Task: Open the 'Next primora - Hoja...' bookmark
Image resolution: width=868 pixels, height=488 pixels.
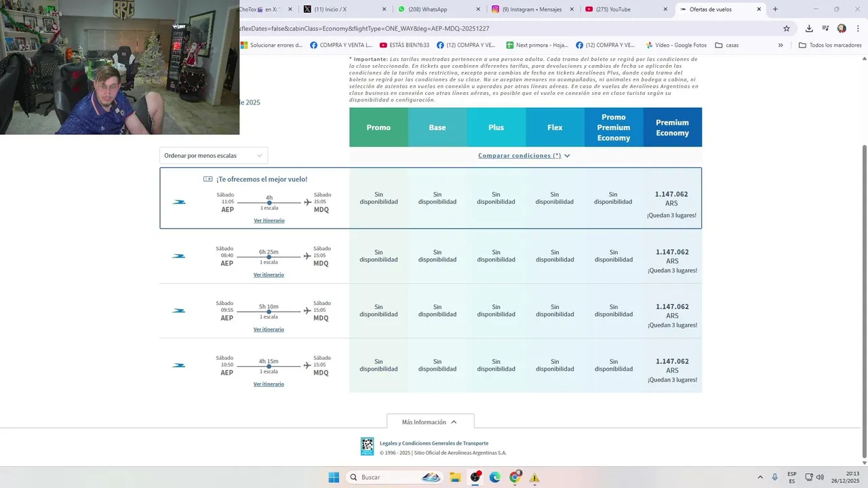Action: coord(536,45)
